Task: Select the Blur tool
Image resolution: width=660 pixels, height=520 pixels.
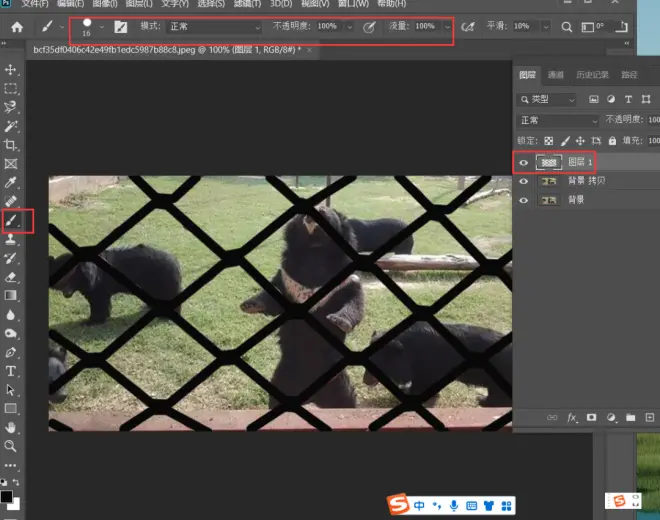Action: click(11, 315)
